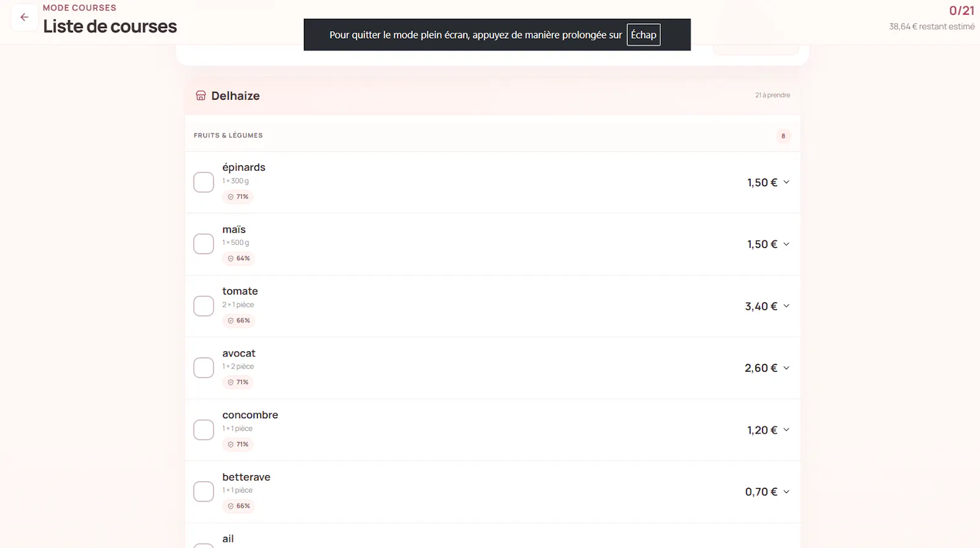Select the Delhaize store heading
The height and width of the screenshot is (548, 980).
(x=235, y=96)
